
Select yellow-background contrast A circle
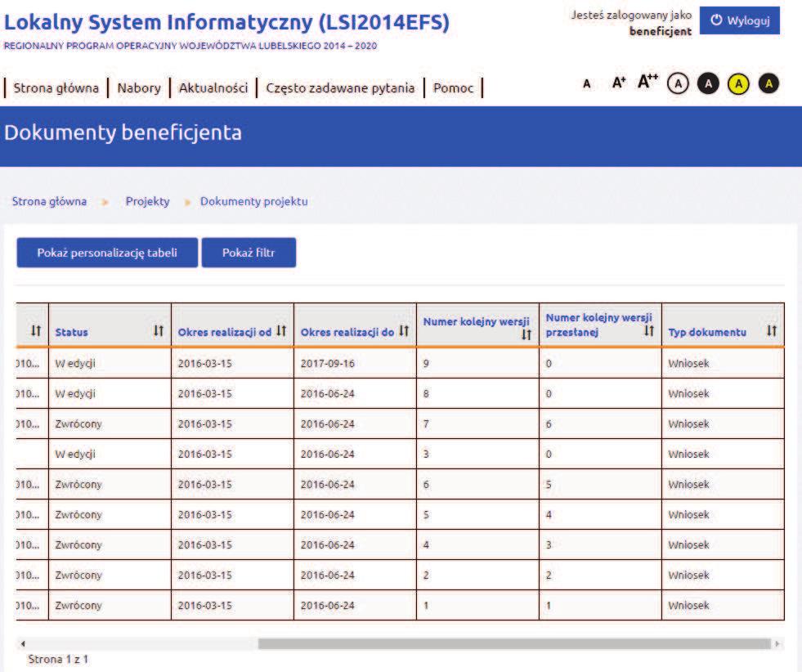click(x=738, y=83)
